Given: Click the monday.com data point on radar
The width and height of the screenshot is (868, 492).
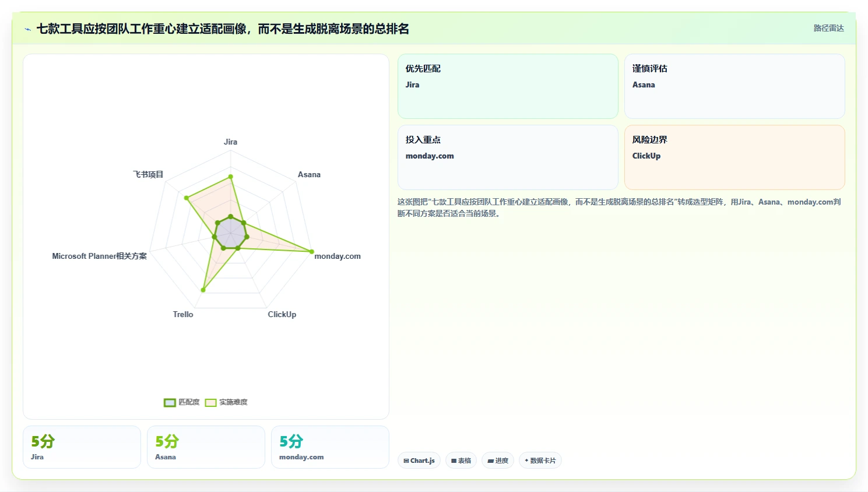Looking at the screenshot, I should 311,252.
